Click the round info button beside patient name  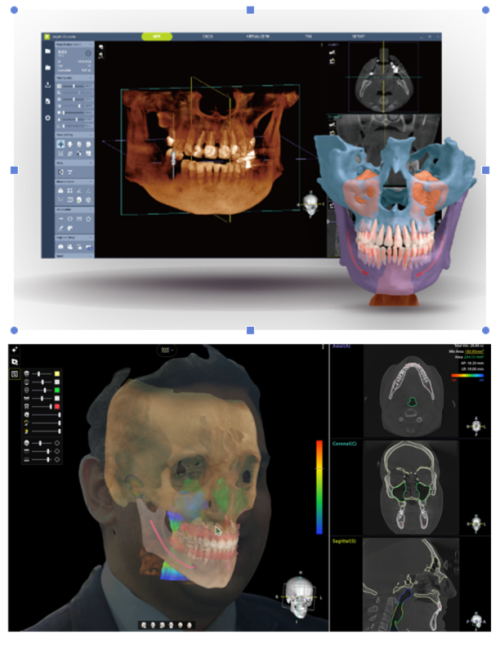88,53
